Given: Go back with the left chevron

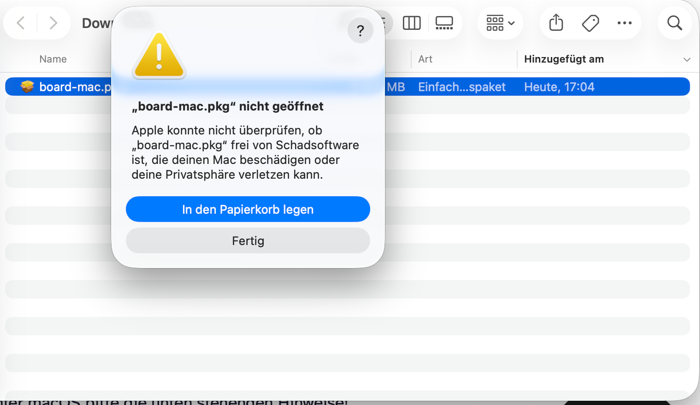Looking at the screenshot, I should 21,23.
